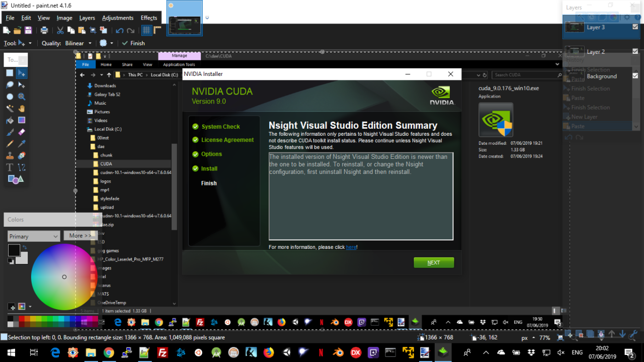Select the Magic Wand tool
The width and height of the screenshot is (644, 362).
tap(10, 109)
